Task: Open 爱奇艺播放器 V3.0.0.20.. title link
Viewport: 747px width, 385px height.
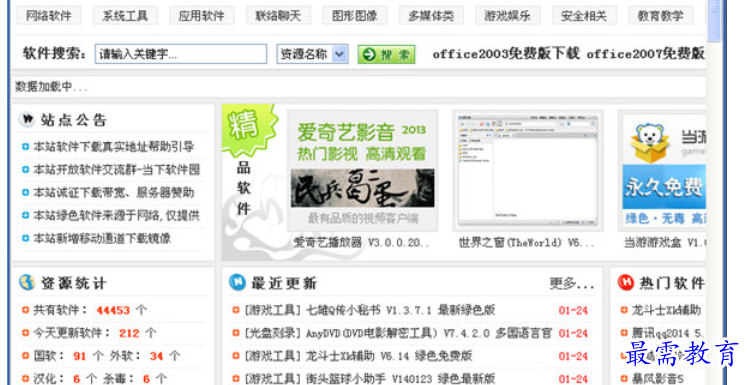Action: coord(361,243)
